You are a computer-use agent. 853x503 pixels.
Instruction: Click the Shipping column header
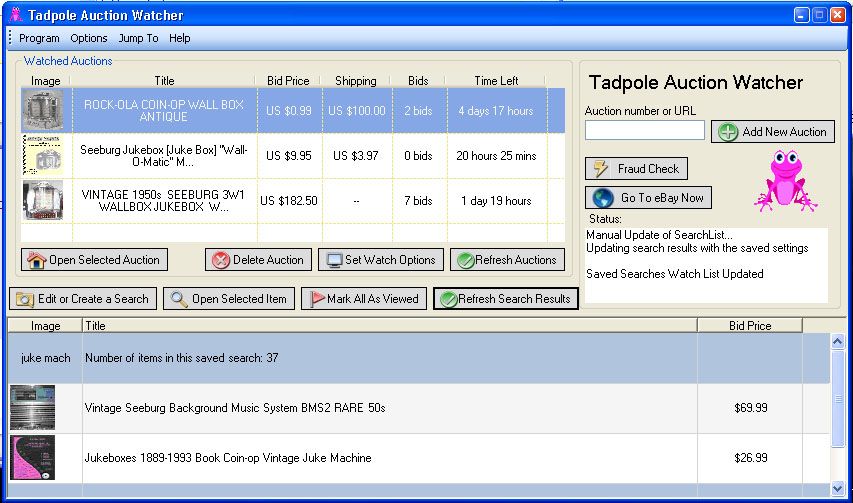pyautogui.click(x=356, y=80)
